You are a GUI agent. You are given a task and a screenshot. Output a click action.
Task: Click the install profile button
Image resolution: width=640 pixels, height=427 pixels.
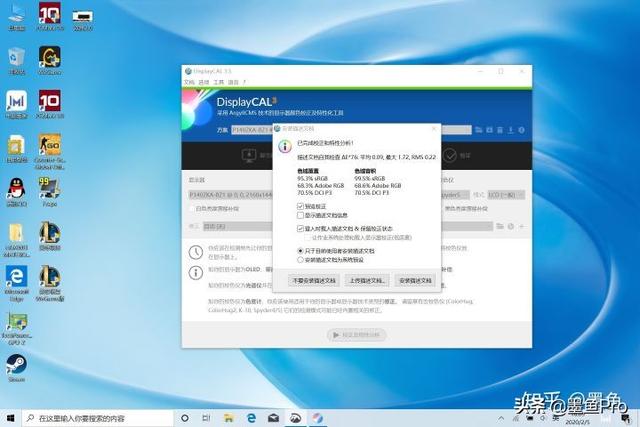coord(415,280)
